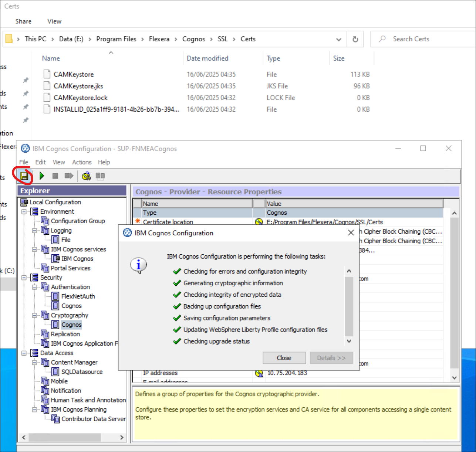Open the address bar history dropdown

coord(338,39)
